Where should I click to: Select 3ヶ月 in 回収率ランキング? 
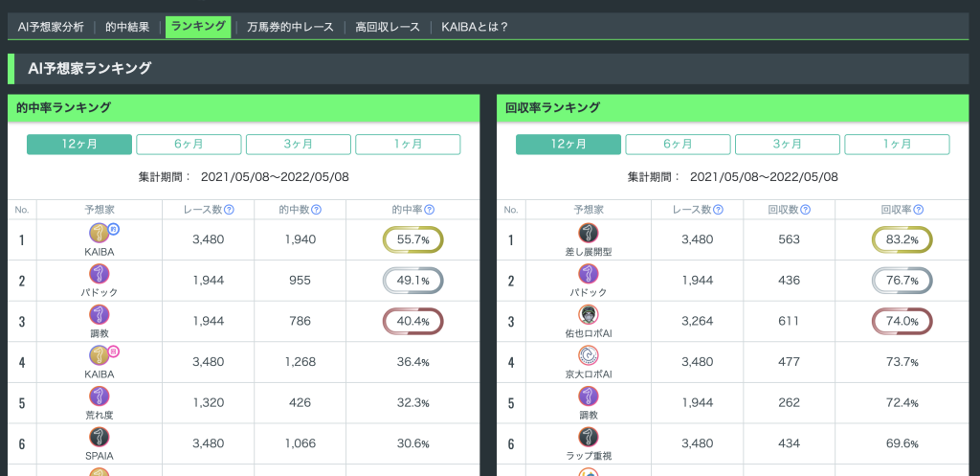point(788,145)
